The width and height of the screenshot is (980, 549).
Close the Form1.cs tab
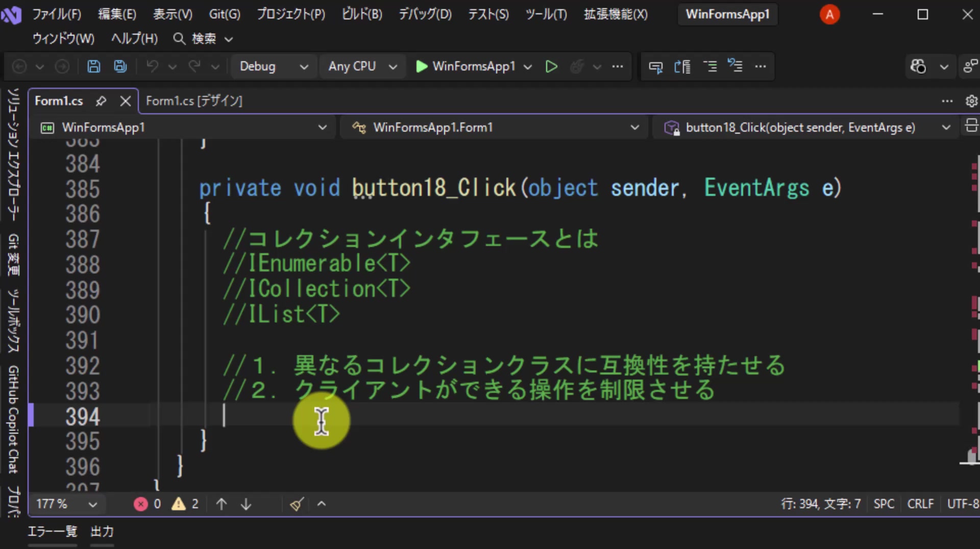click(x=126, y=101)
